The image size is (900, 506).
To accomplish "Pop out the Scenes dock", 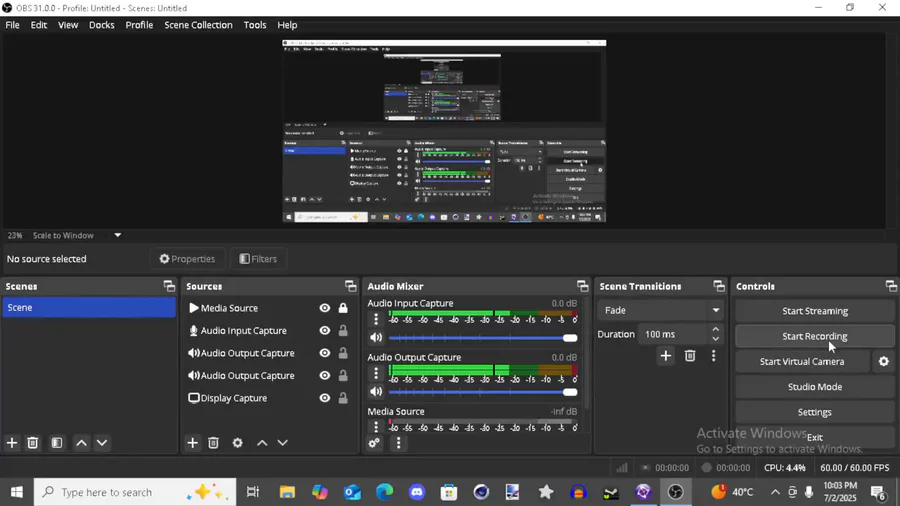I will point(169,286).
